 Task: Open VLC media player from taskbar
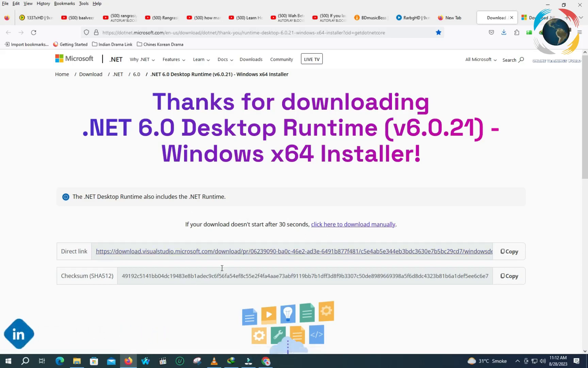pyautogui.click(x=214, y=361)
